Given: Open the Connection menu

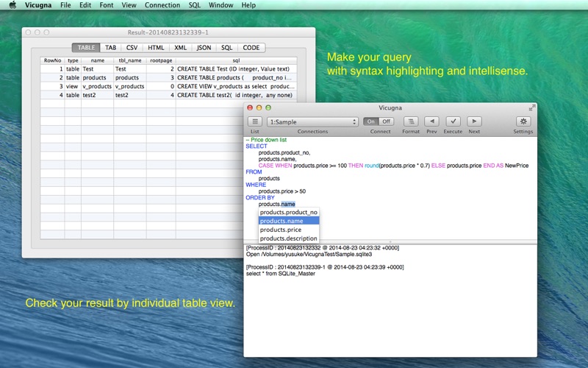Looking at the screenshot, I should [162, 5].
